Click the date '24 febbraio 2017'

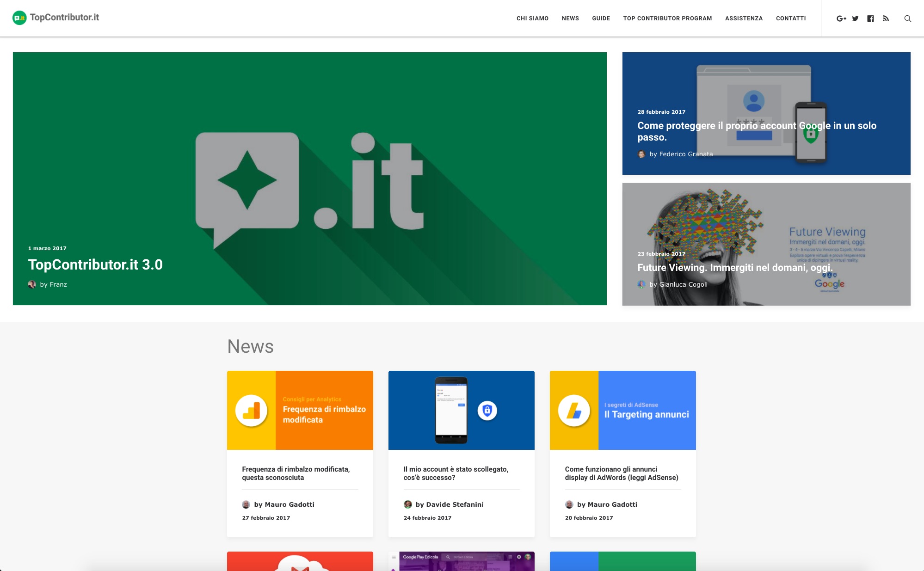(427, 518)
